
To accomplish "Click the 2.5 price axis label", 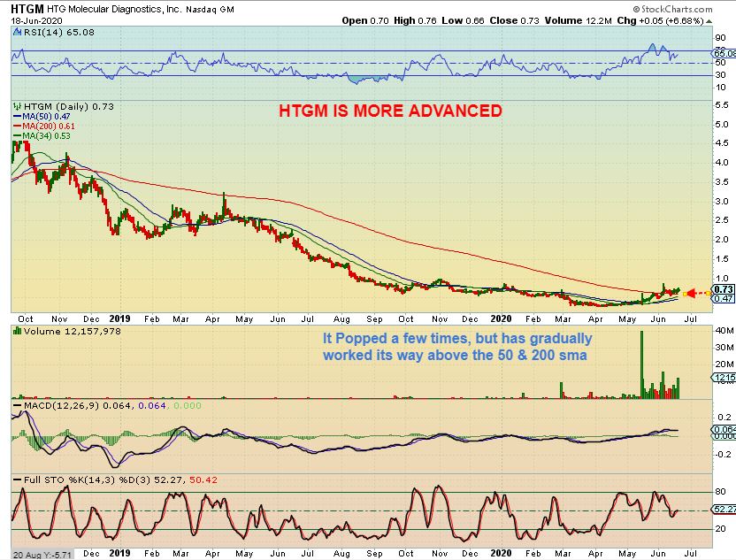I will (723, 220).
